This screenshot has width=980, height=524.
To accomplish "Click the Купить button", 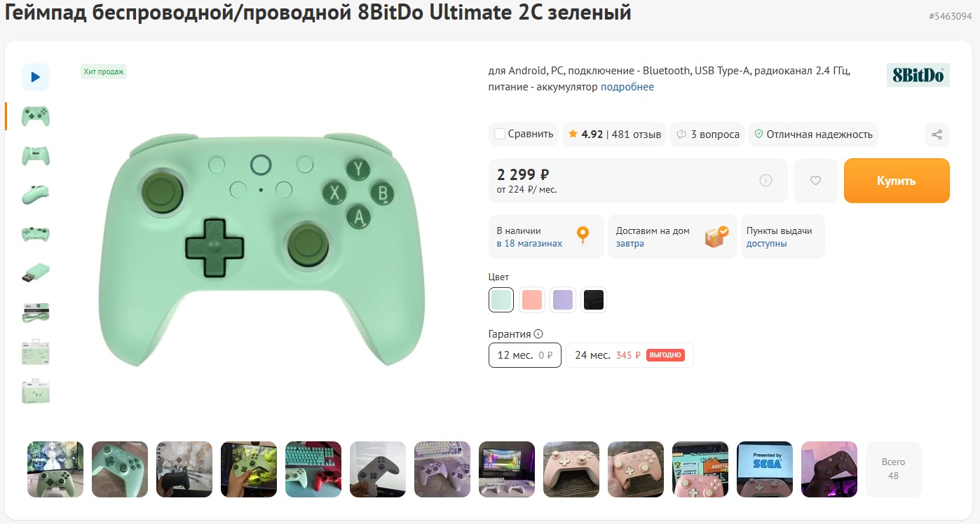I will coord(897,181).
